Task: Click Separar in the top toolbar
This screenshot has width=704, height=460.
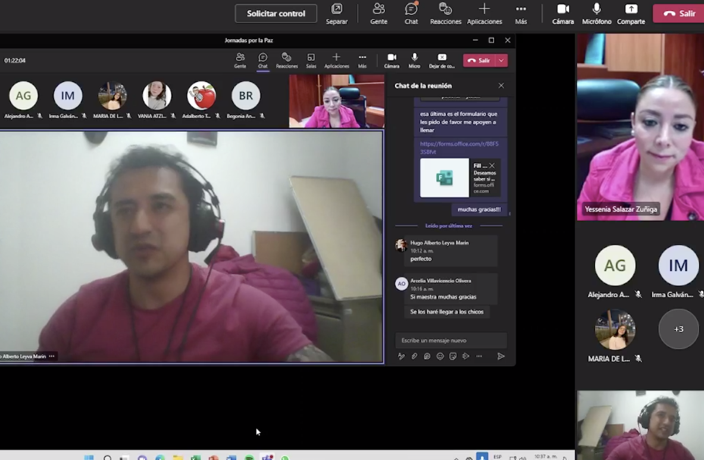Action: click(336, 14)
